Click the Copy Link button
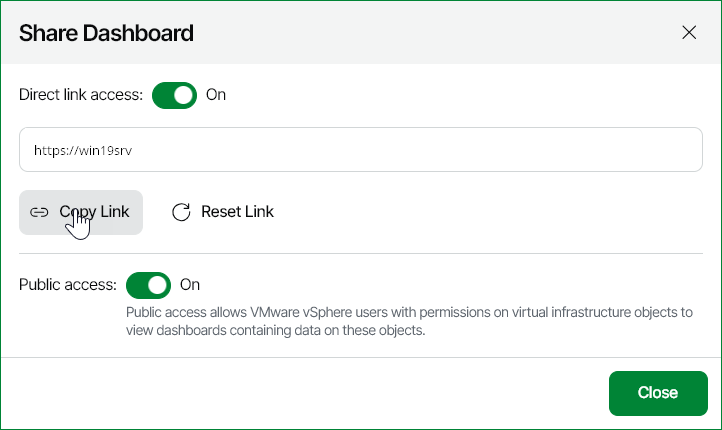This screenshot has height=430, width=722. [x=81, y=212]
